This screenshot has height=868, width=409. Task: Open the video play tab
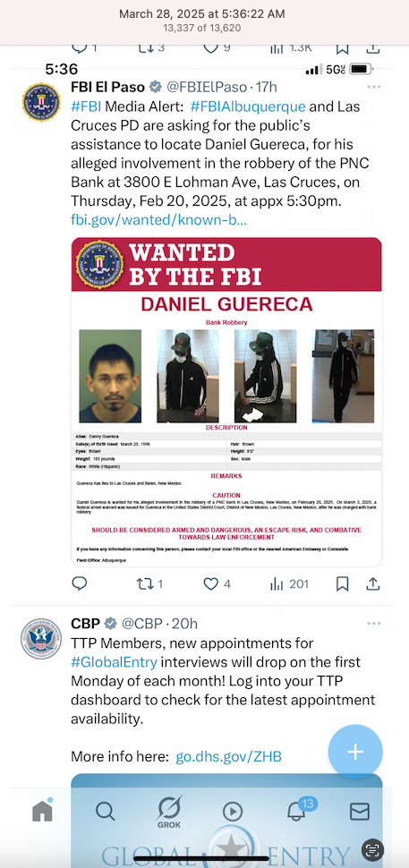click(x=233, y=812)
